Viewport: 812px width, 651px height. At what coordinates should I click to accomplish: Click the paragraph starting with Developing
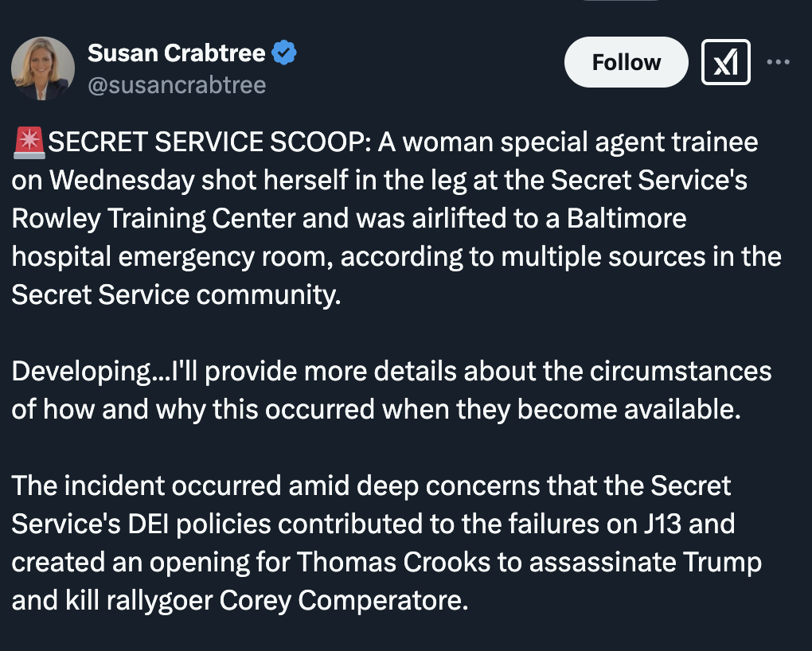[390, 391]
